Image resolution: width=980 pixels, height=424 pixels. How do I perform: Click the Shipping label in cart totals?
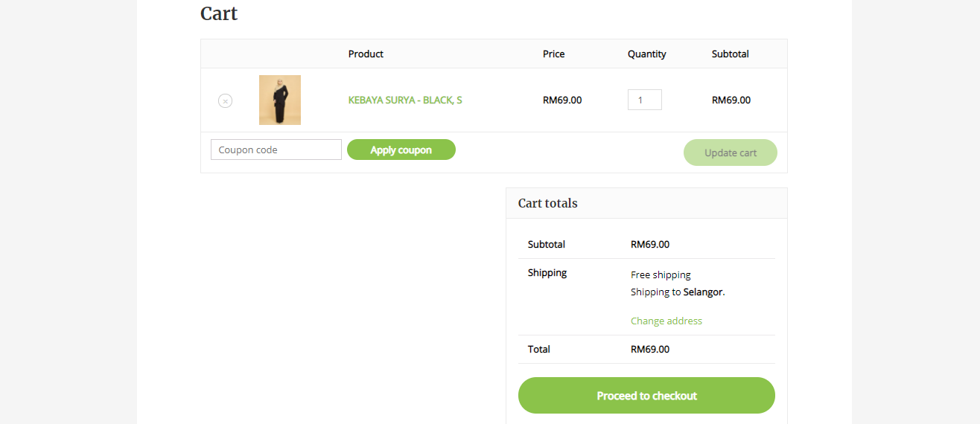(547, 272)
